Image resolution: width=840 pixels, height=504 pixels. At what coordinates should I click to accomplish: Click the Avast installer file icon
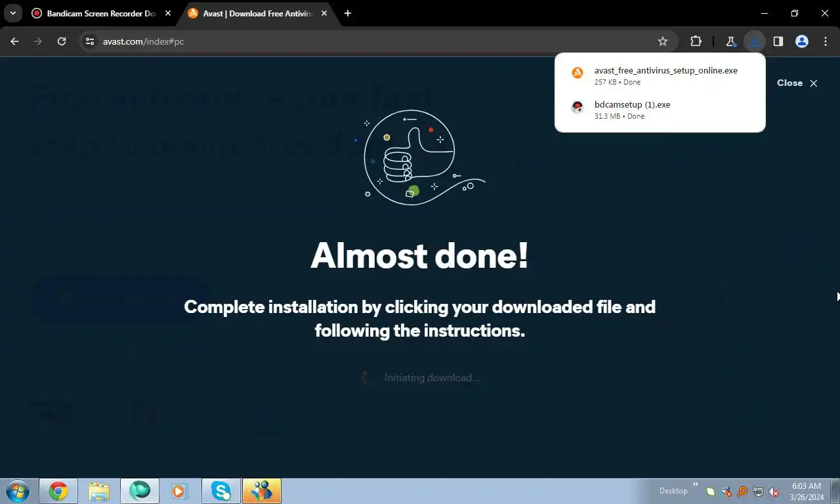[x=577, y=73]
